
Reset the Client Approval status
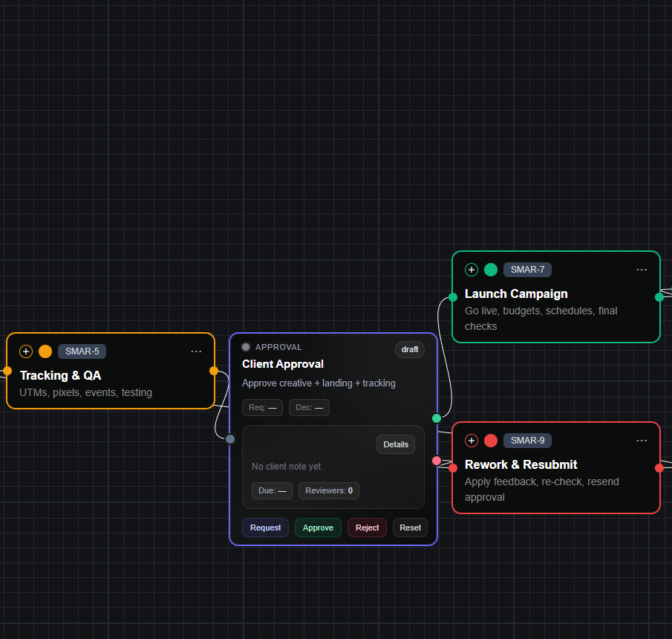point(410,528)
